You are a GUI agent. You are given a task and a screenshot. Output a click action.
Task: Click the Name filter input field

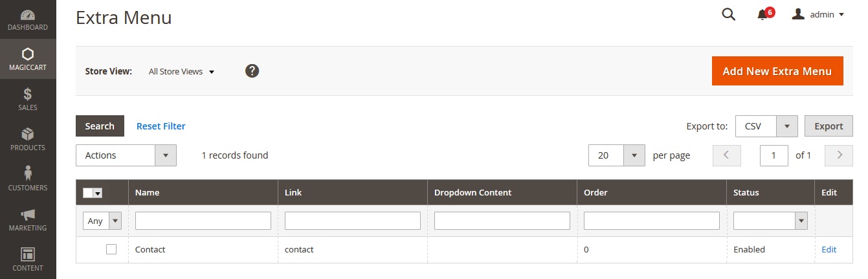203,221
